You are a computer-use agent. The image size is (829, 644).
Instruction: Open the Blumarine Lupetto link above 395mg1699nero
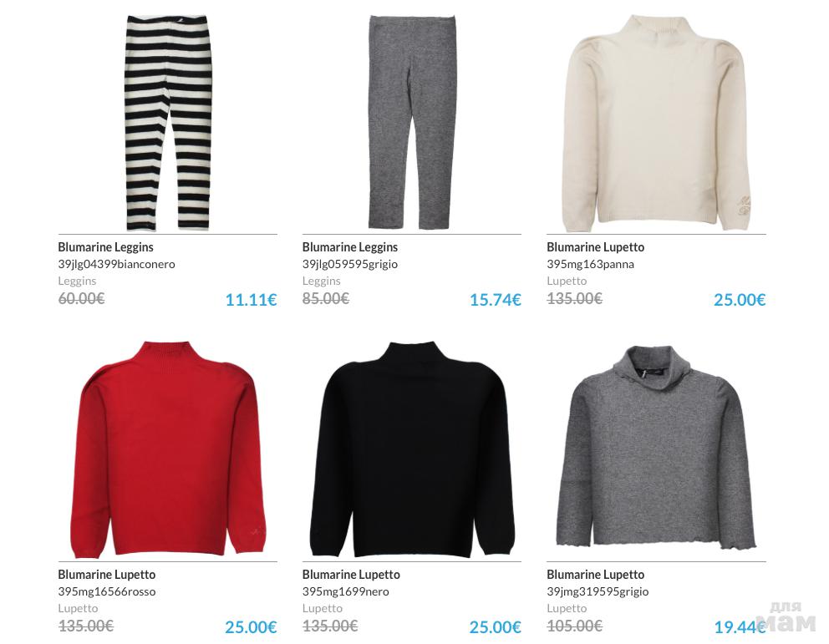click(x=351, y=575)
